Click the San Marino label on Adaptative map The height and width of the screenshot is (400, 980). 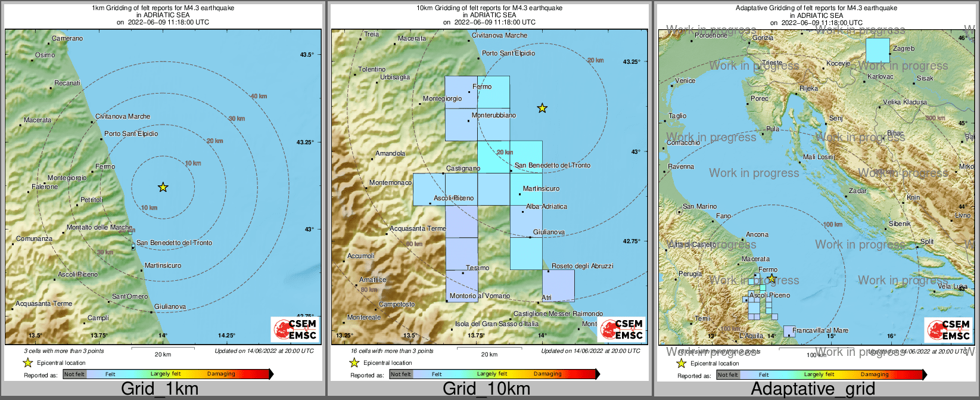[x=699, y=206]
